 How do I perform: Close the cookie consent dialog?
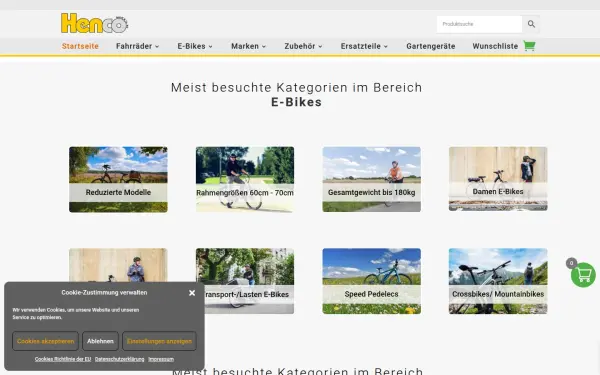tap(192, 293)
